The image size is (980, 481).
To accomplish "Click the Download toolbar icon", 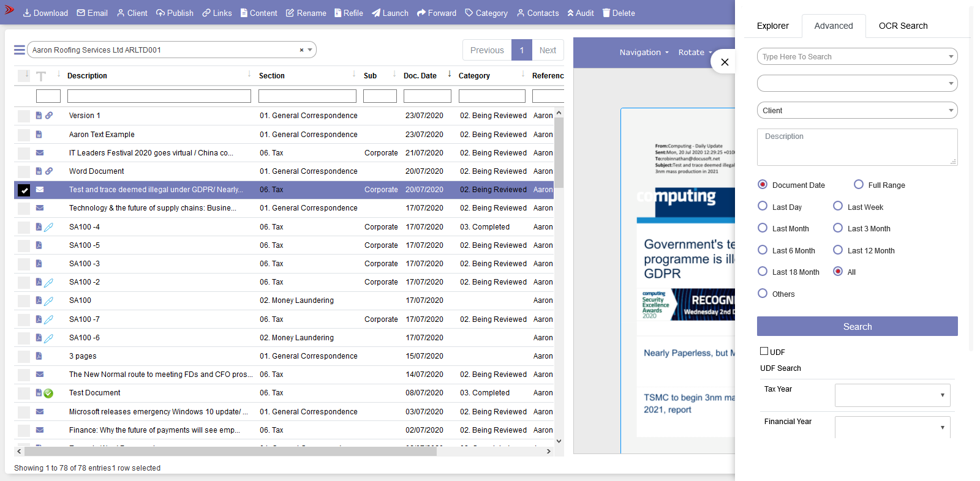I will point(45,13).
